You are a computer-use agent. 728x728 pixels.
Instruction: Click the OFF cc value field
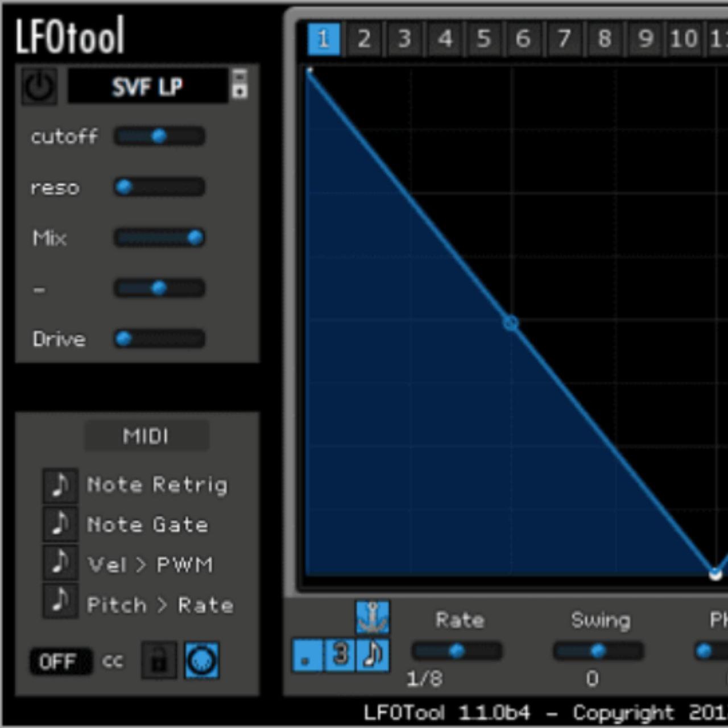point(60,661)
